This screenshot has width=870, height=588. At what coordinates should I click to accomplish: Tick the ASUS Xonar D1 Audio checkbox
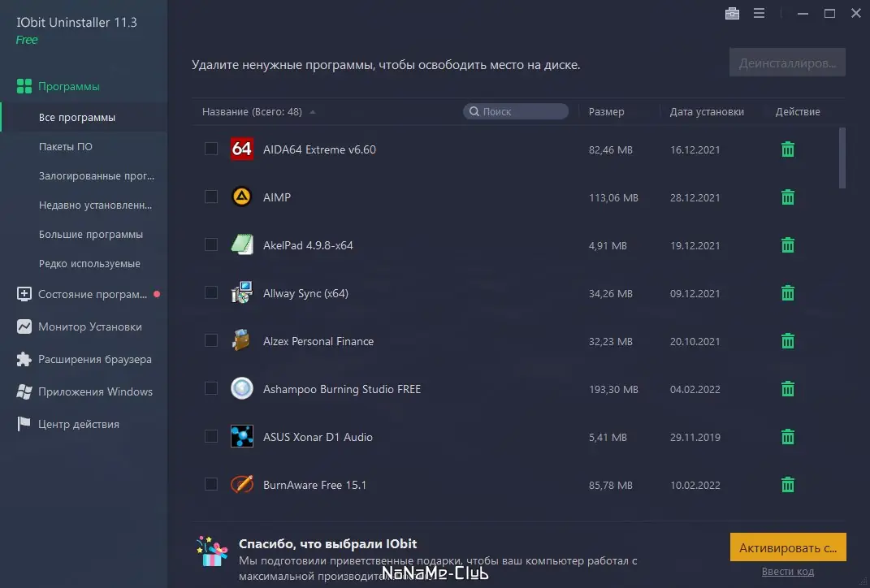(211, 436)
